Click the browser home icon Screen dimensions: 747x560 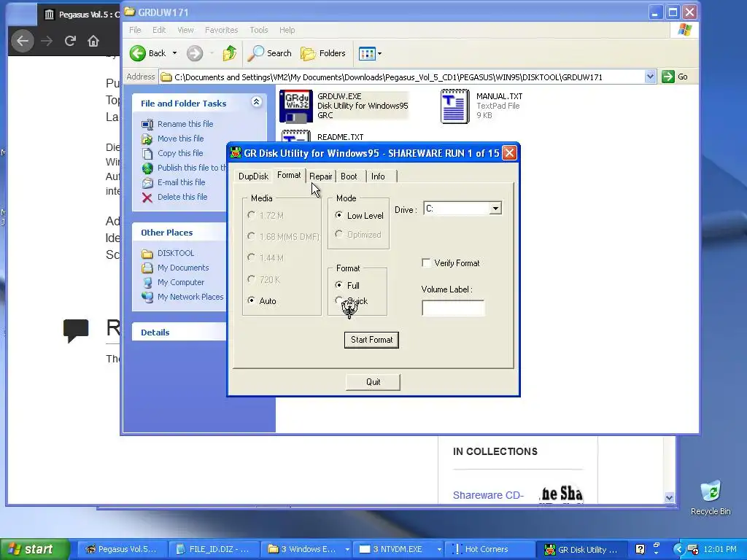coord(93,41)
